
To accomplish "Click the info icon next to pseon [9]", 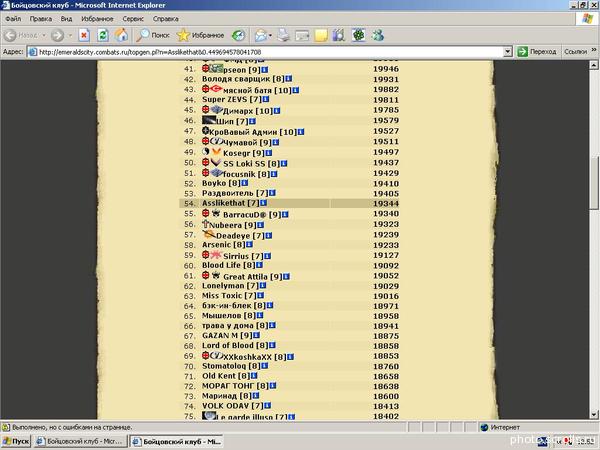I will (265, 70).
